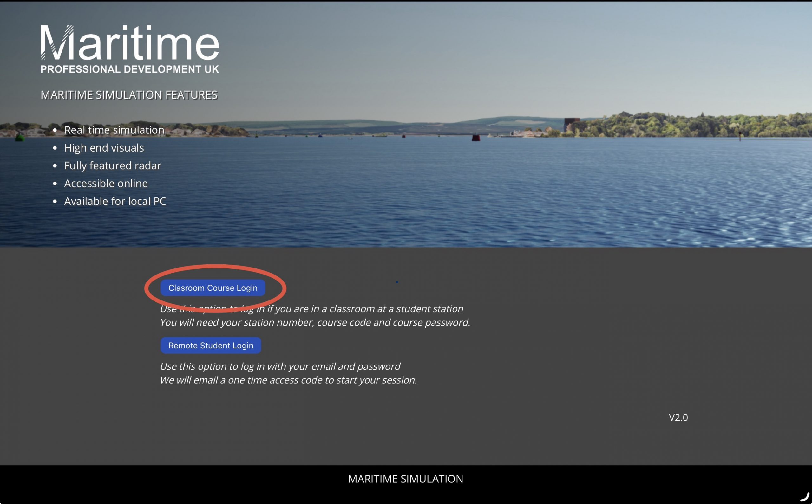
Task: Click the Maritime Simulation footer title
Action: click(405, 479)
